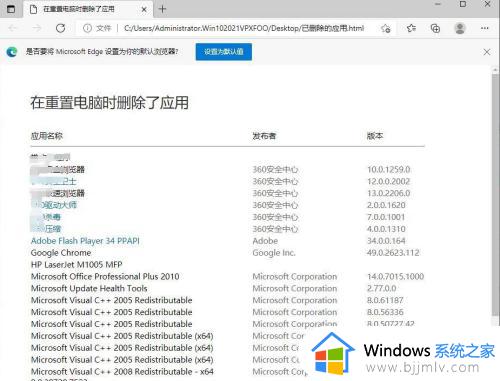Open the user profile avatar
Screen dimensions: 500x381
point(460,28)
